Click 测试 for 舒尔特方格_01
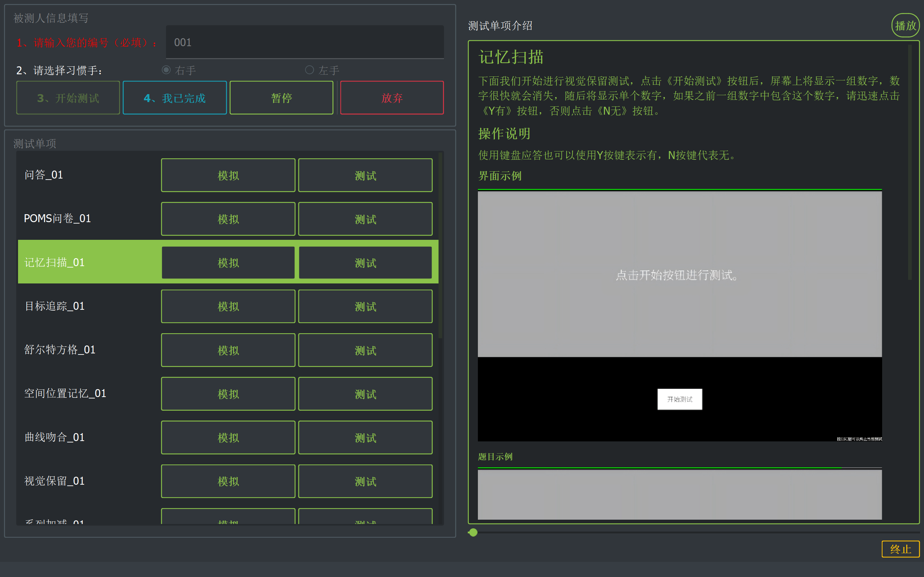 pyautogui.click(x=365, y=350)
